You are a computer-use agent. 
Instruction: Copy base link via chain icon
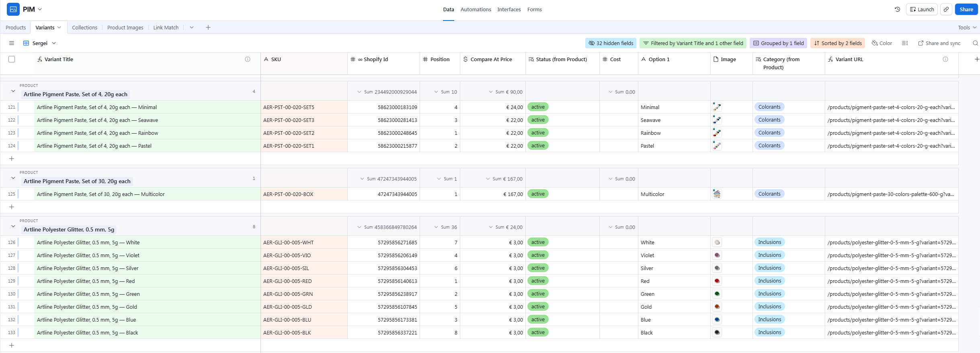(x=946, y=9)
